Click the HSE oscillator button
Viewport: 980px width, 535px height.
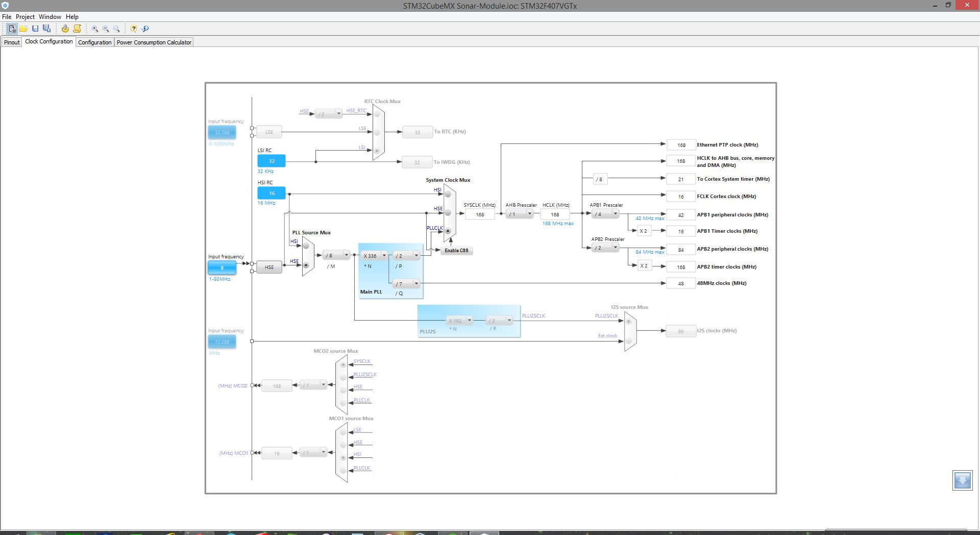point(269,267)
